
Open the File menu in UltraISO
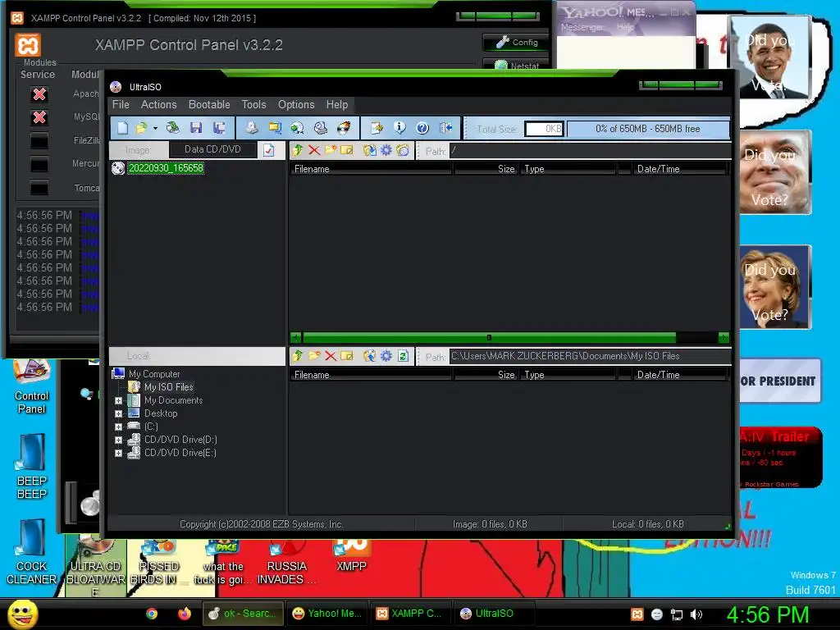click(121, 104)
